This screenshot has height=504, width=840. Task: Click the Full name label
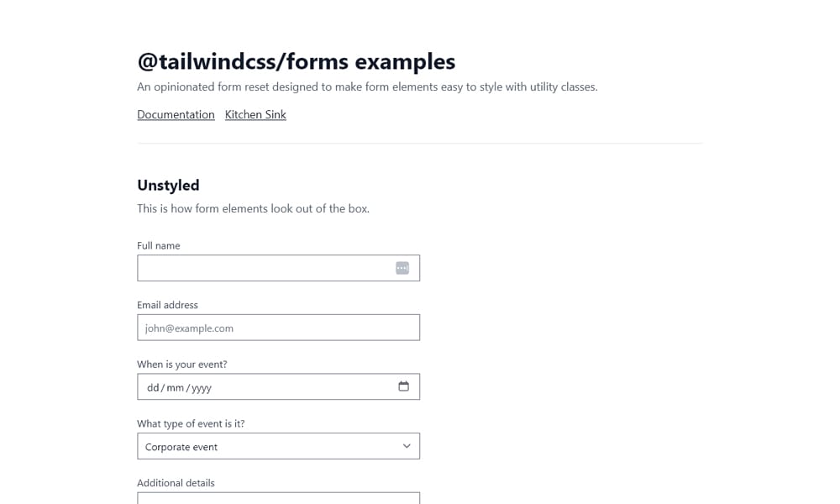click(159, 245)
